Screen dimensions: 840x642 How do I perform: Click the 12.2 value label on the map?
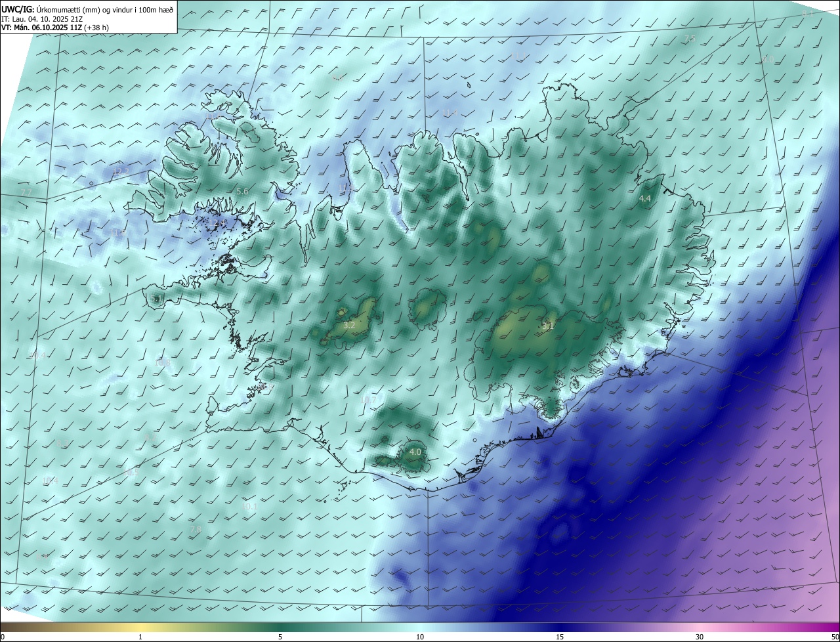(121, 172)
